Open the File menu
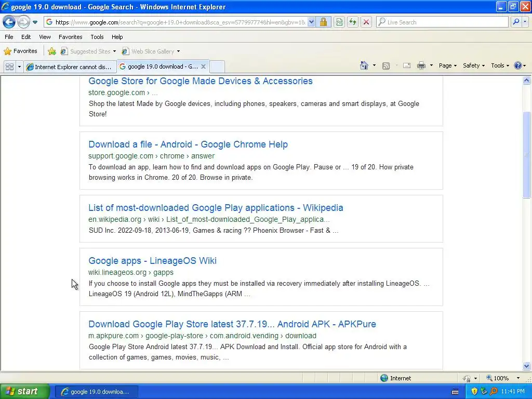The image size is (532, 399). pos(9,37)
